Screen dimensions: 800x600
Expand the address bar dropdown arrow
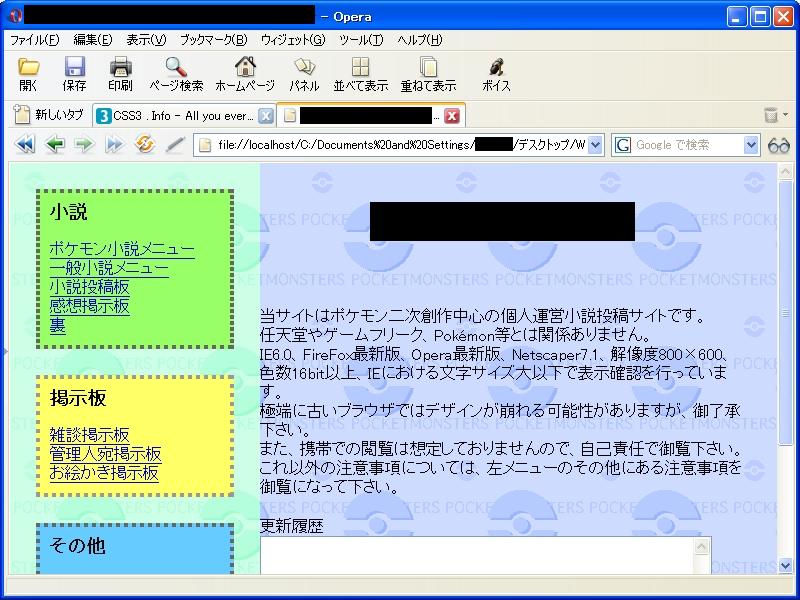(x=595, y=145)
